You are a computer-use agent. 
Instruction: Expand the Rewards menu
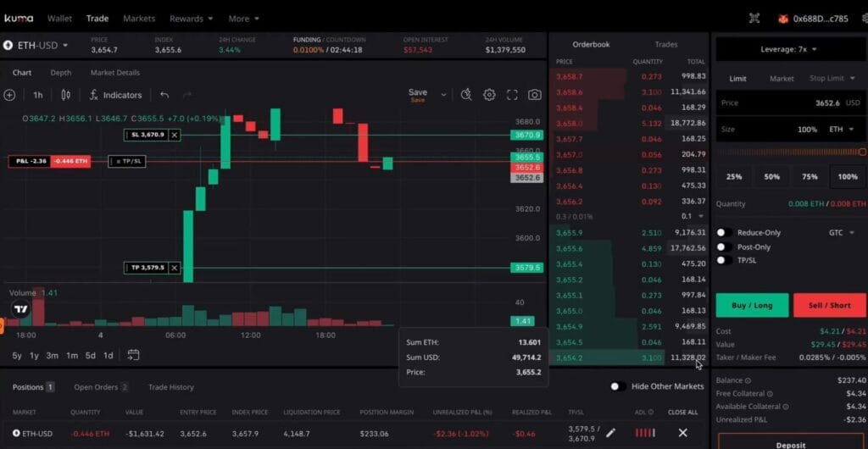point(191,19)
